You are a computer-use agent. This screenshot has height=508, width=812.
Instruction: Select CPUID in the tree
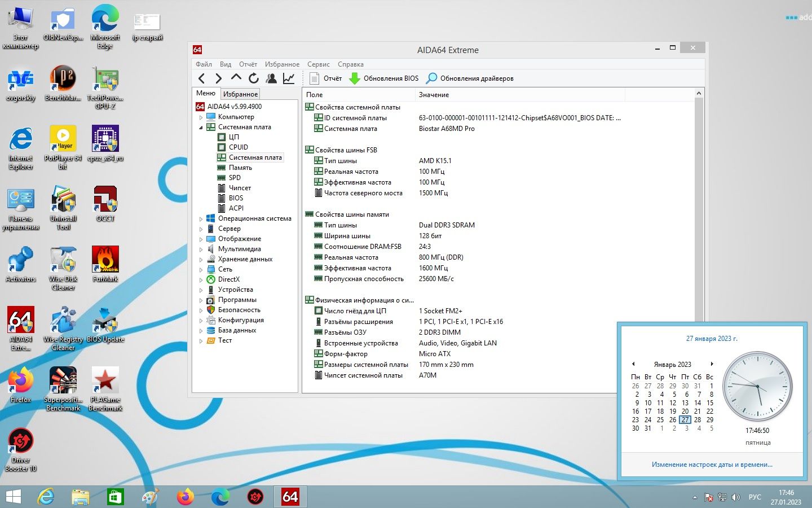coord(238,147)
